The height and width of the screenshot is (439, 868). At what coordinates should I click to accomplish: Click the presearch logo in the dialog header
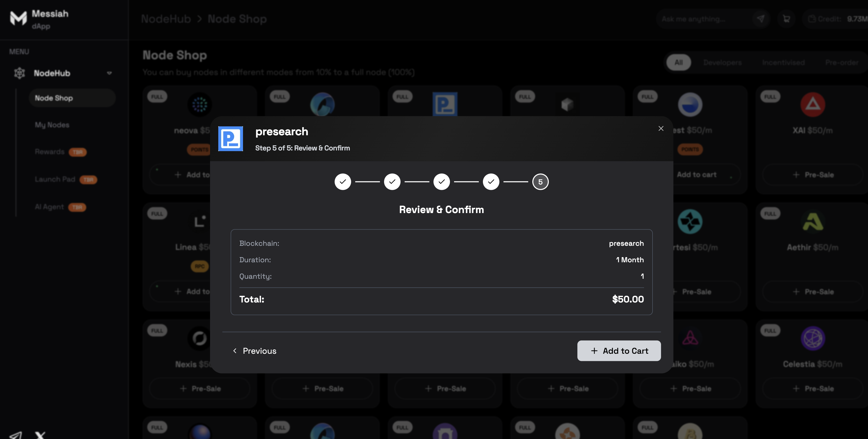(230, 139)
